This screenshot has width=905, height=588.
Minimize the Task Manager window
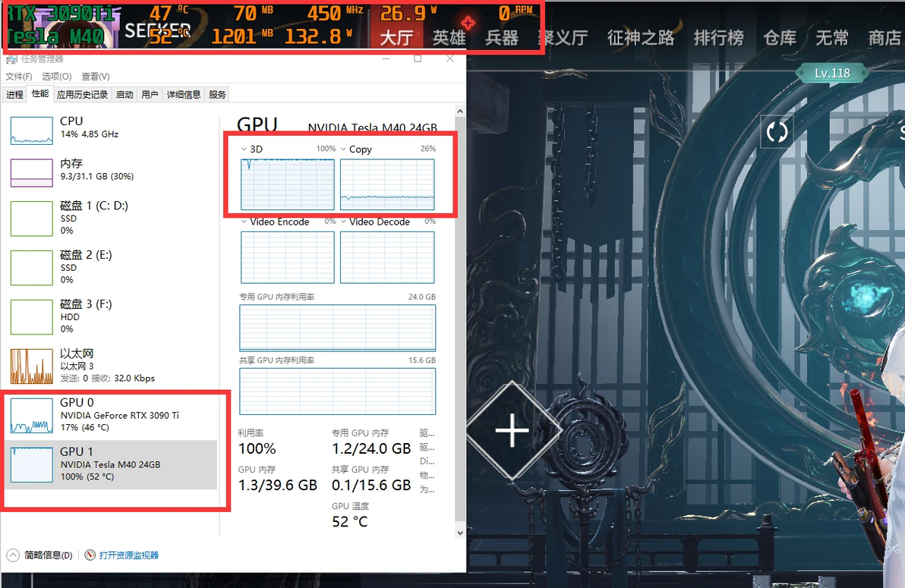[386, 59]
